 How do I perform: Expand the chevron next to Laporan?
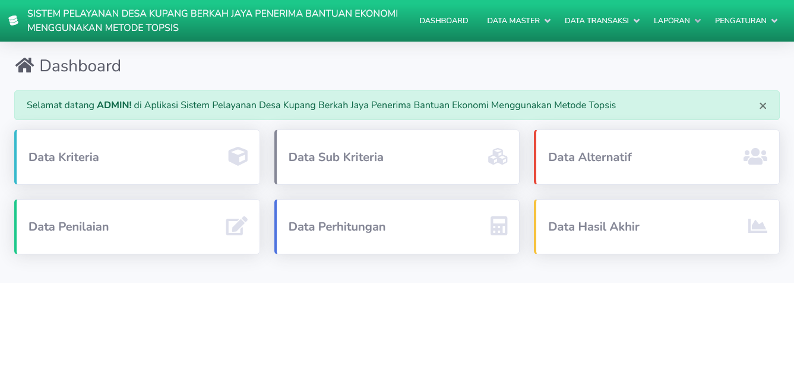(x=698, y=21)
